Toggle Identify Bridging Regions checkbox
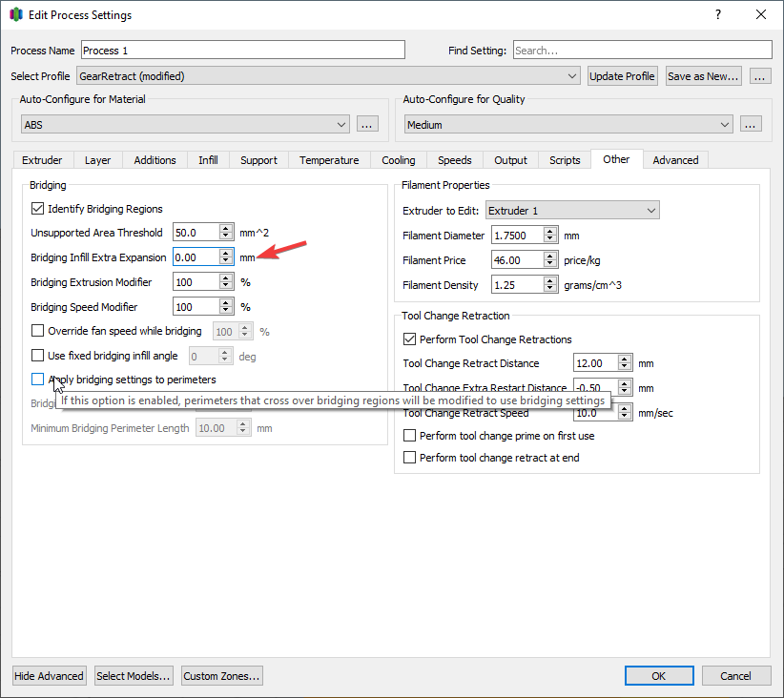Viewport: 784px width, 698px height. 37,209
